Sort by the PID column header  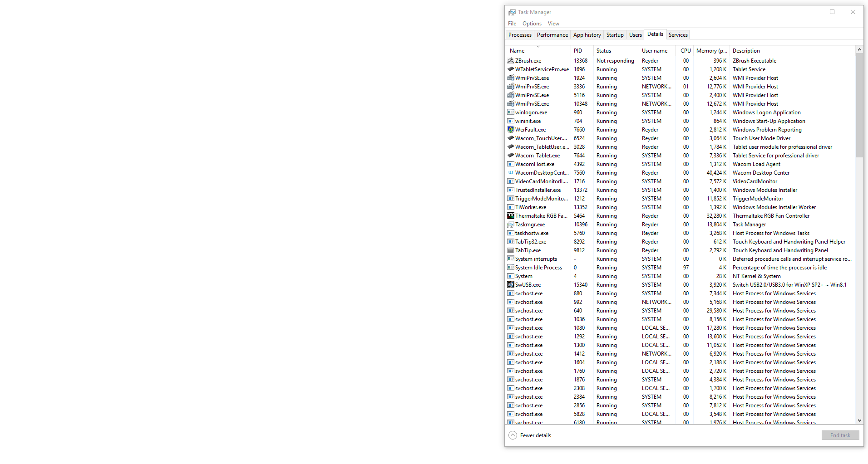pyautogui.click(x=582, y=51)
